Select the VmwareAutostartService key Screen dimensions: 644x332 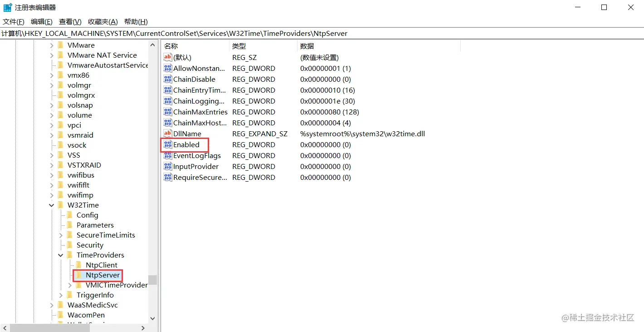coord(108,65)
